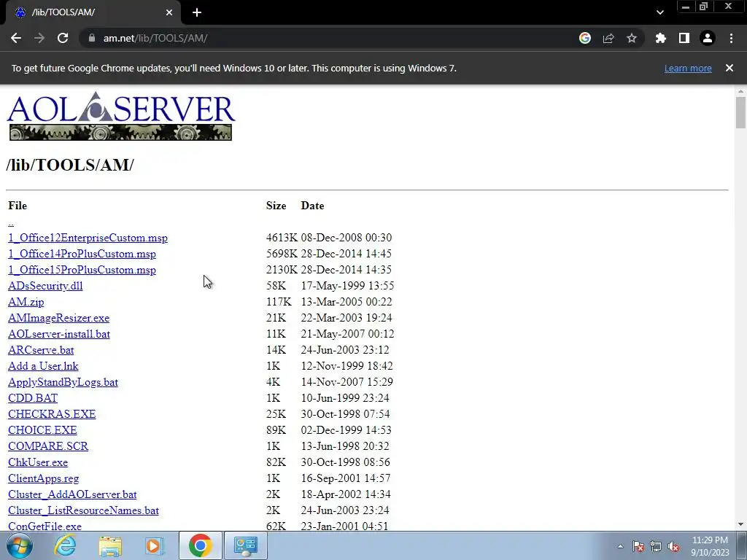Dismiss the Chrome update notification bar
This screenshot has width=747, height=560.
(x=729, y=68)
